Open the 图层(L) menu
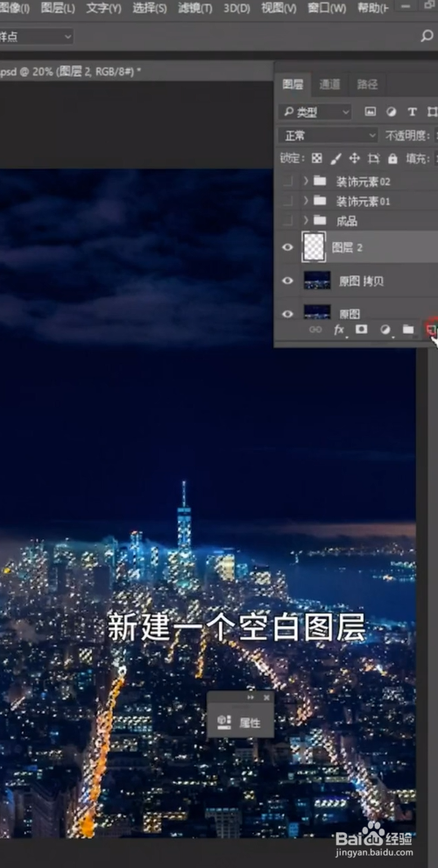 pos(58,8)
